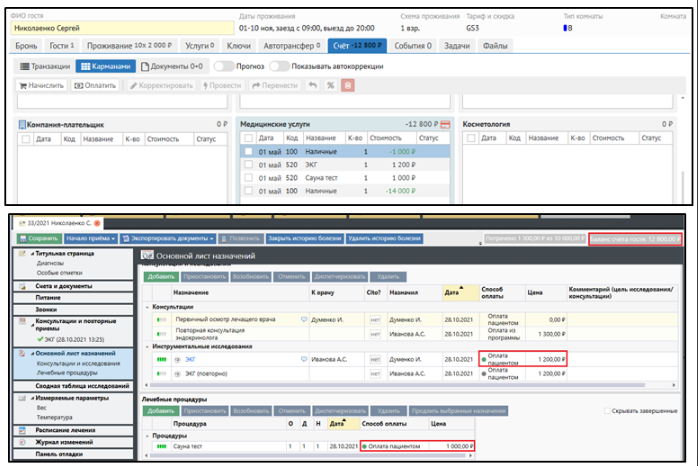The width and height of the screenshot is (698, 466).
Task: Click the undo arrow icon beside Перенести
Action: click(x=312, y=86)
